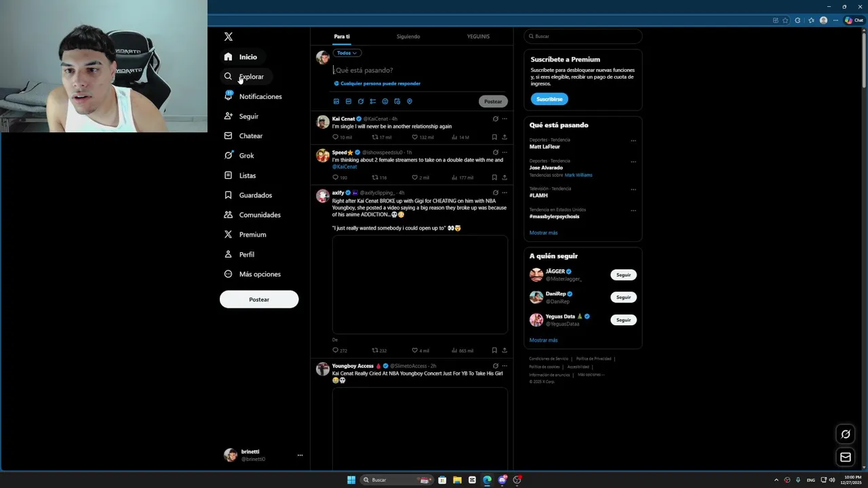Viewport: 868px width, 488px height.
Task: Select the Para ti tab
Action: (342, 37)
